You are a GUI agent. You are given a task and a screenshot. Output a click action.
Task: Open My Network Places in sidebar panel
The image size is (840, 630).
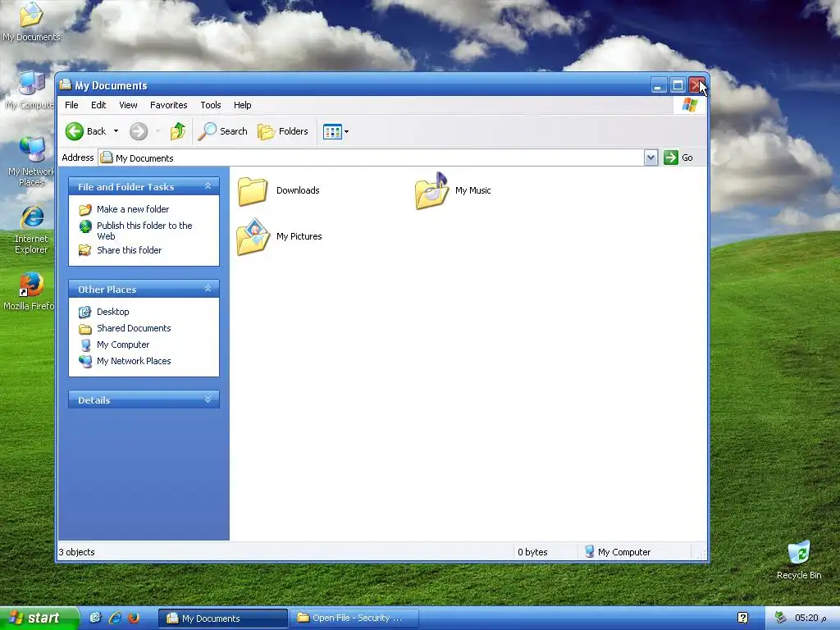click(x=134, y=361)
